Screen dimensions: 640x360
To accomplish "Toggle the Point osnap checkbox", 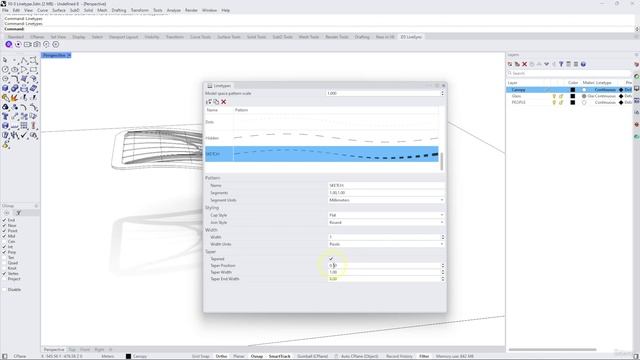I will (x=4, y=231).
